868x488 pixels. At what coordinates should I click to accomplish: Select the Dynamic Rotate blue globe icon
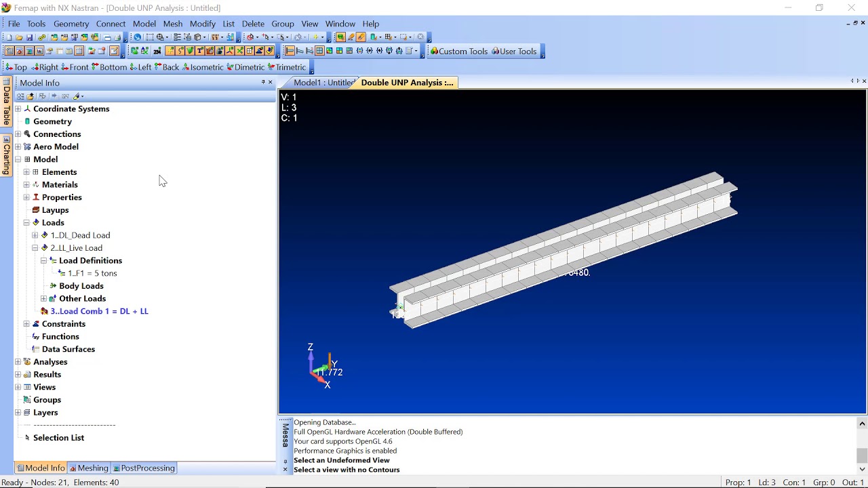tap(137, 37)
